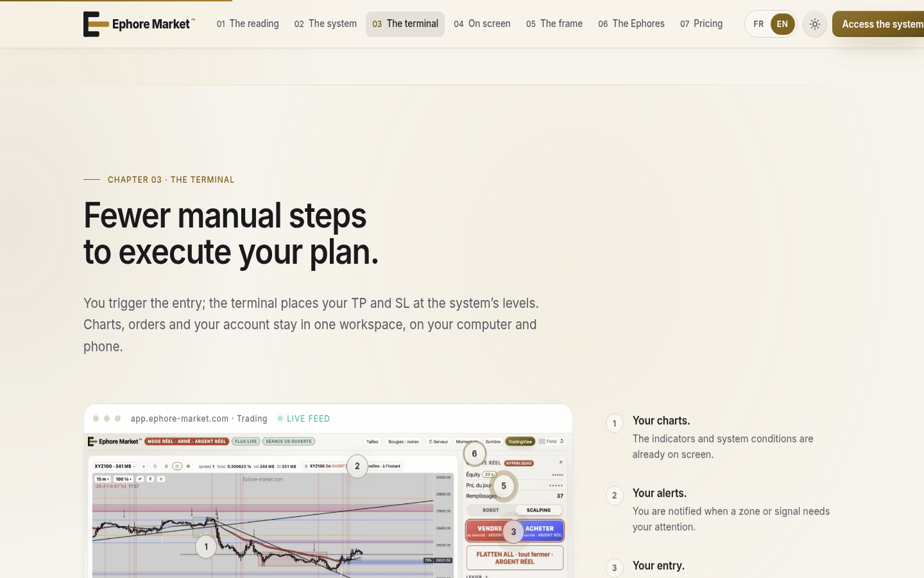Toggle the light/dark theme sun icon
The height and width of the screenshot is (578, 924).
coord(814,24)
